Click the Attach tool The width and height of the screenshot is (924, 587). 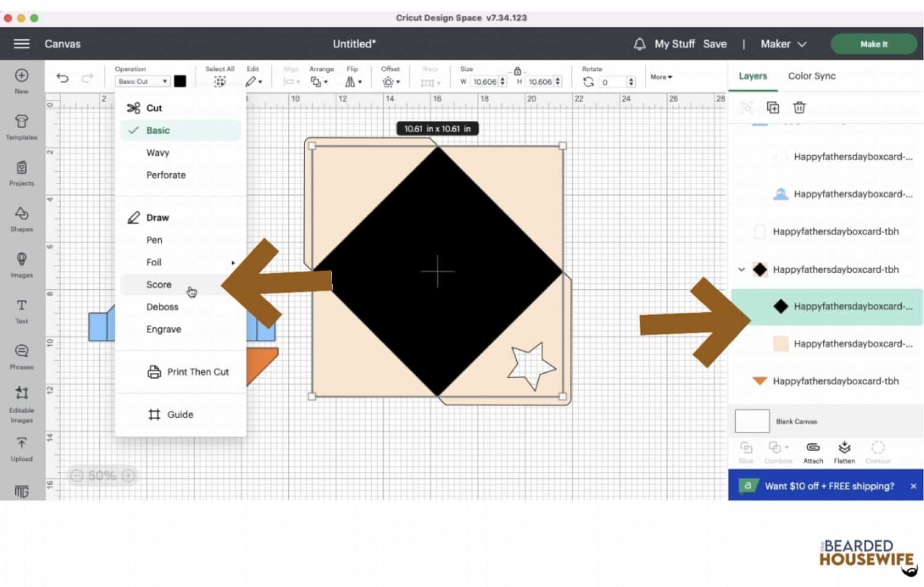tap(813, 452)
